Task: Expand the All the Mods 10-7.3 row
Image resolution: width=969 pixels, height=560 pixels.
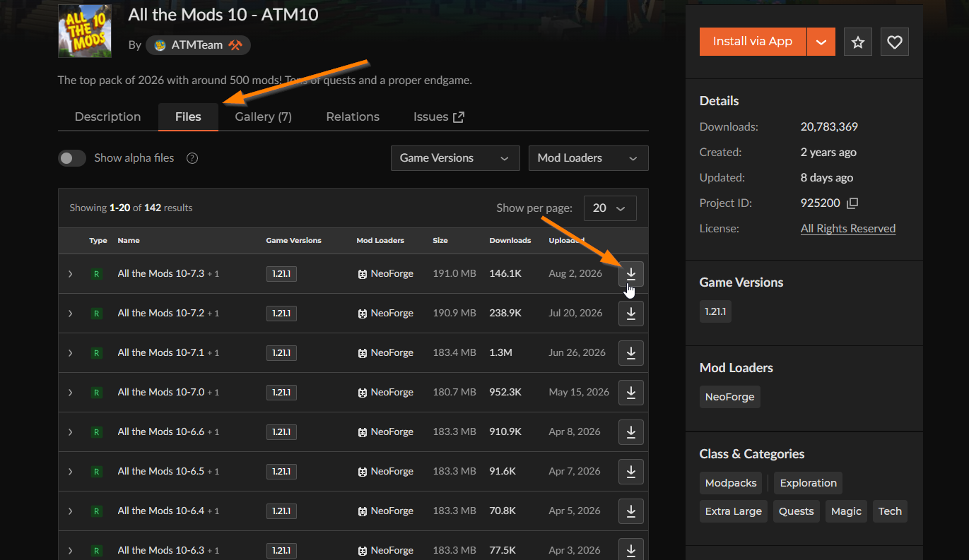Action: click(x=70, y=273)
